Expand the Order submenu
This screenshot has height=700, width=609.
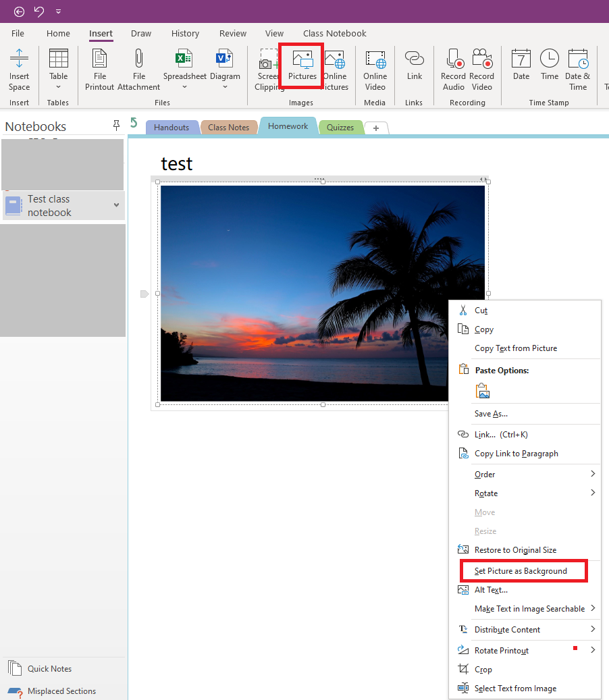pyautogui.click(x=525, y=474)
